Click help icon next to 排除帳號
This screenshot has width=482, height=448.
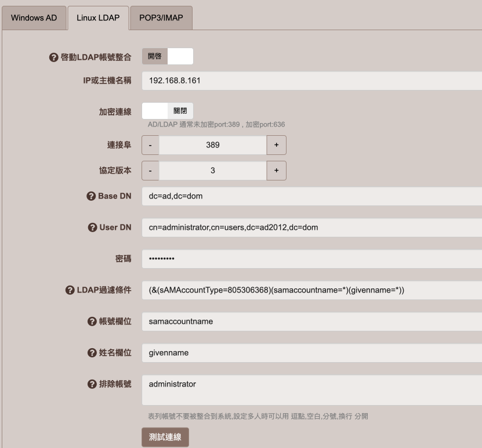pyautogui.click(x=91, y=384)
